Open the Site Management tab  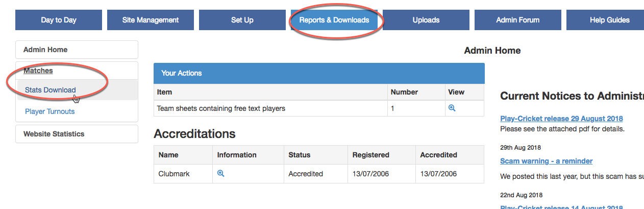(151, 20)
